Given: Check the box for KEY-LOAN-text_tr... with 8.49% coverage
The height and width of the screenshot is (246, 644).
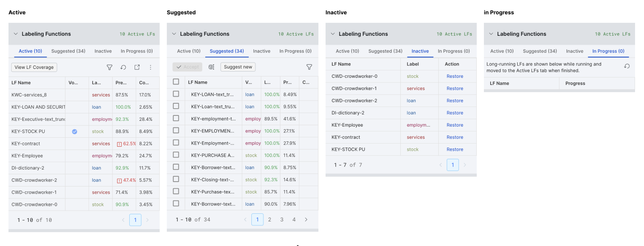Looking at the screenshot, I should click(x=176, y=94).
